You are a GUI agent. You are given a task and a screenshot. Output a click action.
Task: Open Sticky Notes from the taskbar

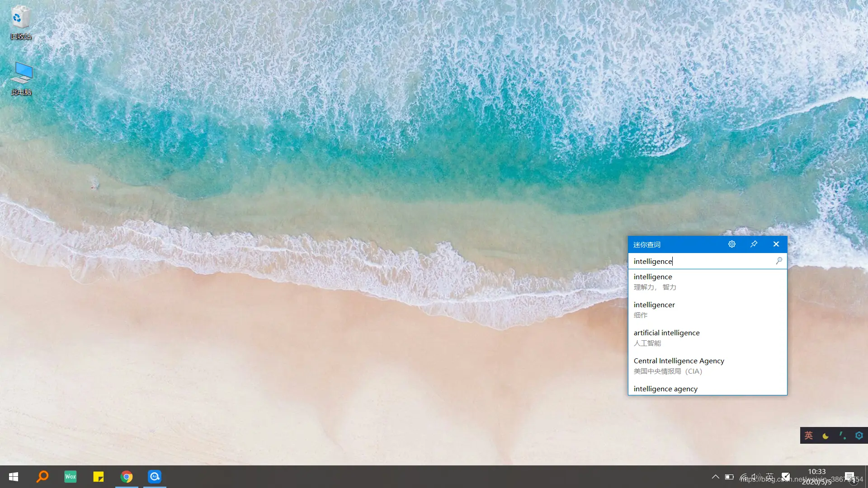pos(99,477)
